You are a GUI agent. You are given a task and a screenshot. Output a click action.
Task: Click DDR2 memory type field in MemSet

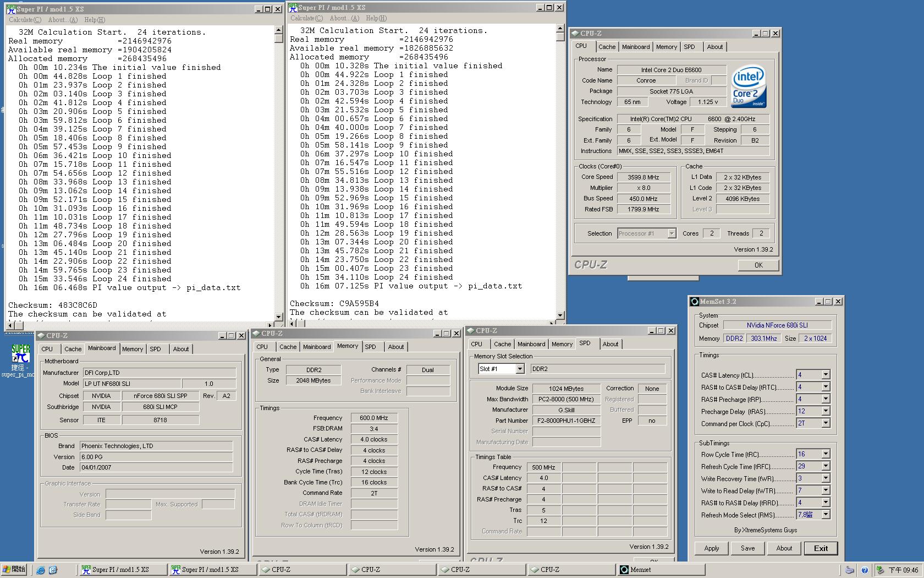coord(734,339)
